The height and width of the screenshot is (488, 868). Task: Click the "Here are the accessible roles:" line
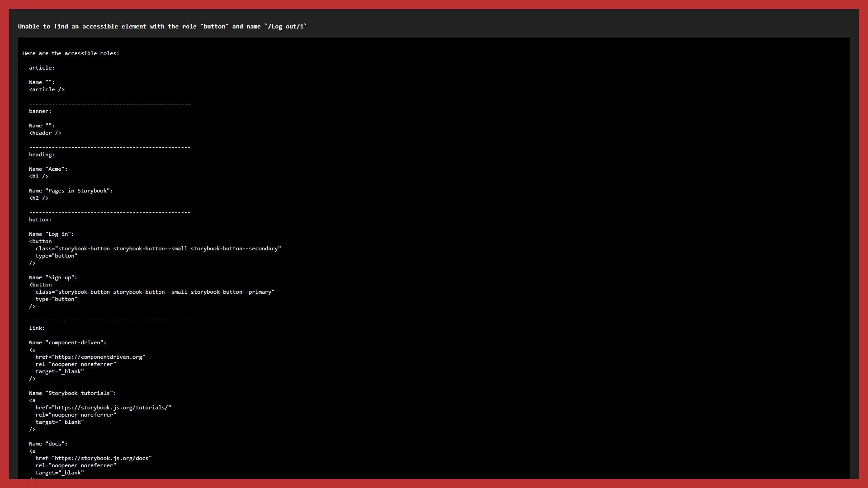pyautogui.click(x=71, y=53)
